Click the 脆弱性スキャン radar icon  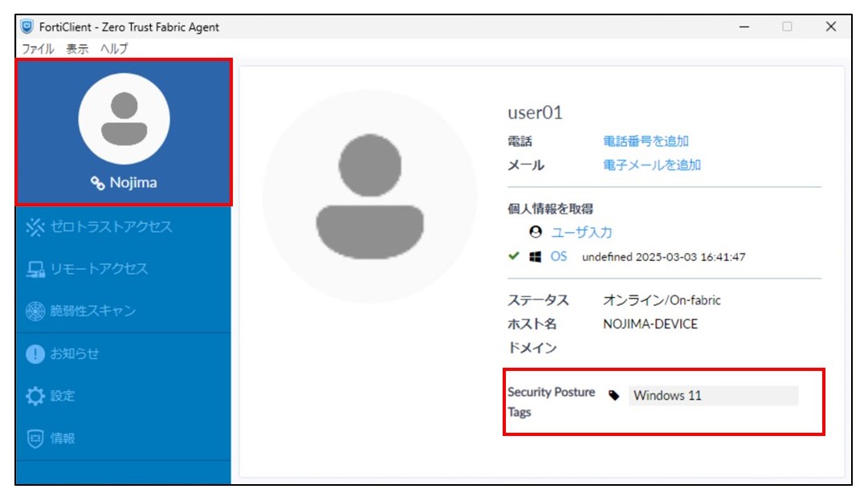coord(35,311)
